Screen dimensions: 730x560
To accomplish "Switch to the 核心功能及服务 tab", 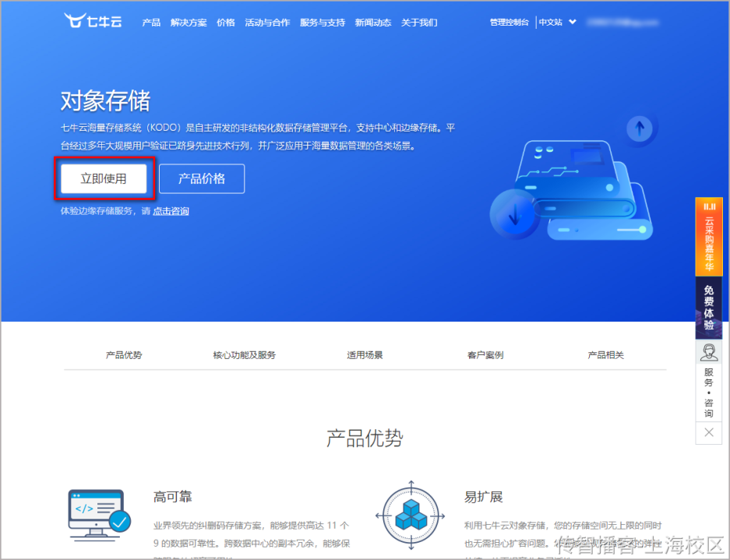I will [245, 354].
